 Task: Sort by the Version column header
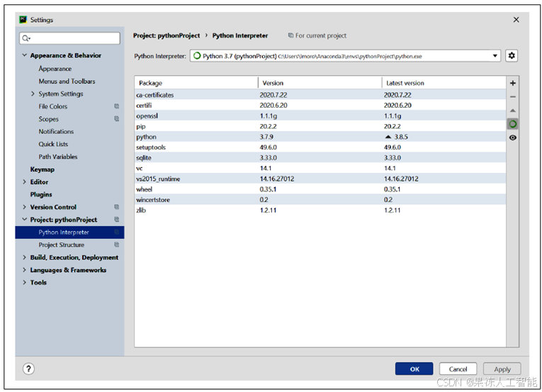(x=320, y=83)
